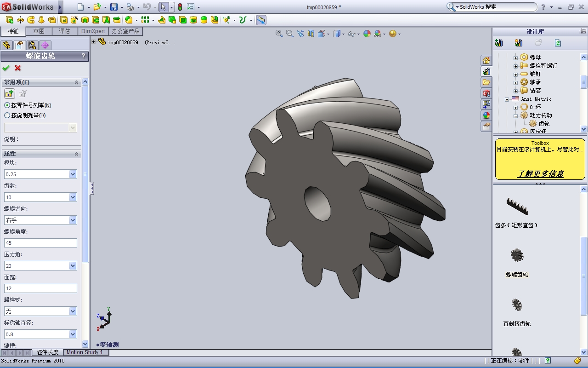Screen dimensions: 588x368
Task: Cancel the helical gear with red X
Action: 18,68
